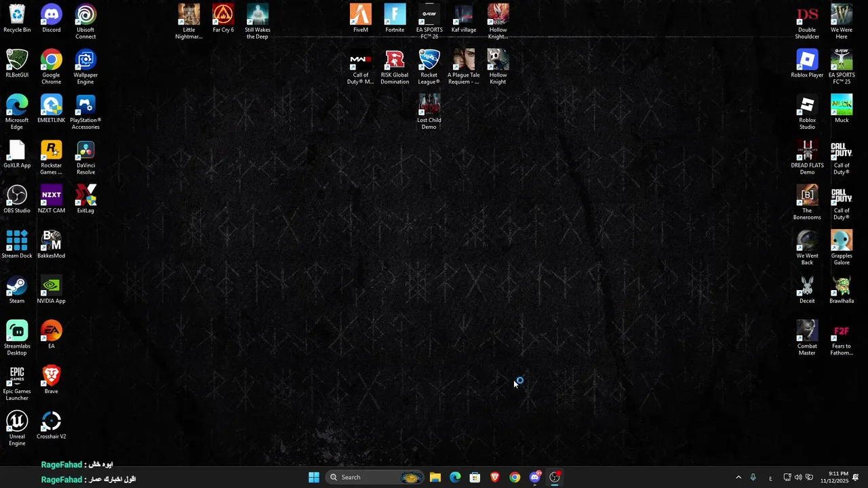Select Lost Child Demo icon

429,113
